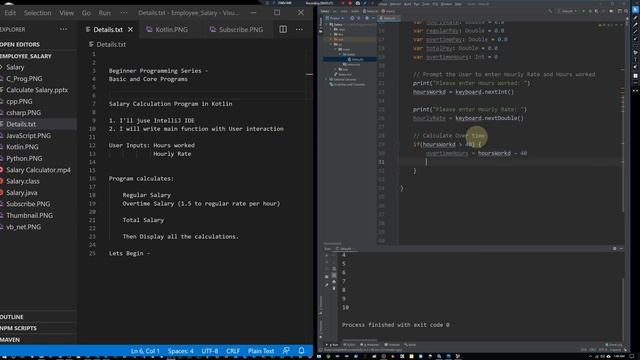
Task: Open the Go menu in VS Code
Action: click(x=86, y=13)
